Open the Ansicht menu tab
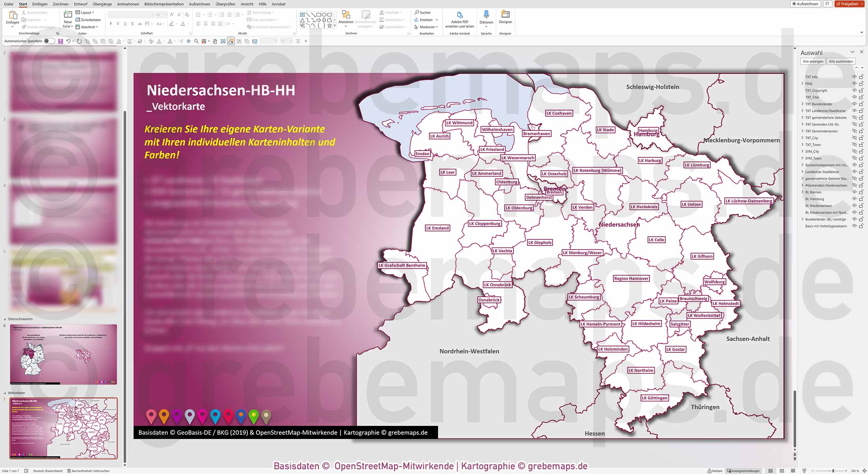 coord(247,4)
